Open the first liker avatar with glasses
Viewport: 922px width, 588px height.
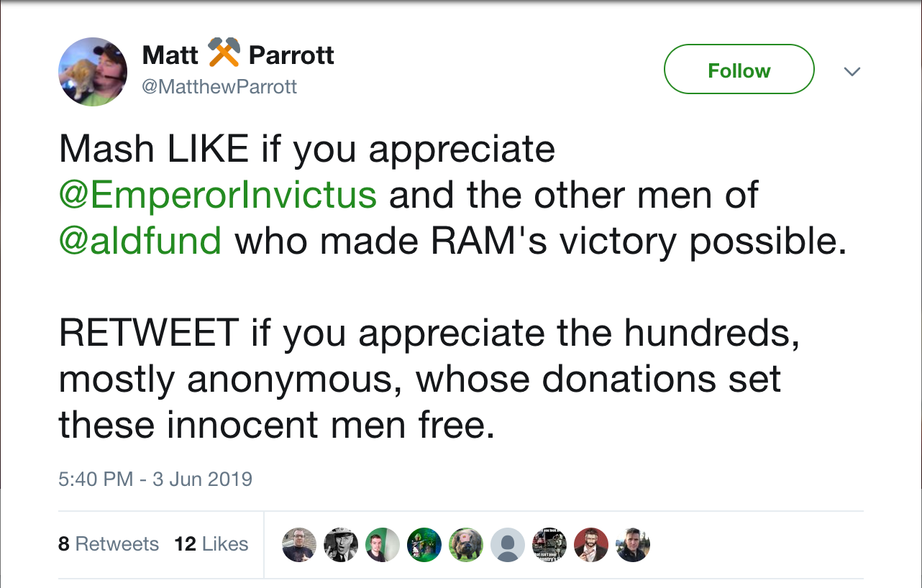click(x=299, y=544)
